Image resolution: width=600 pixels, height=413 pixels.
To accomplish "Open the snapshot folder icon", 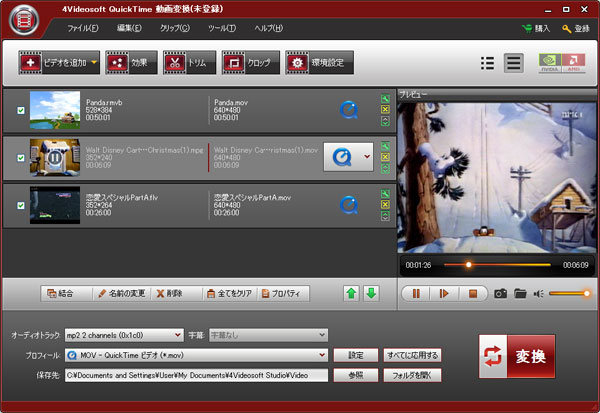I will point(520,294).
